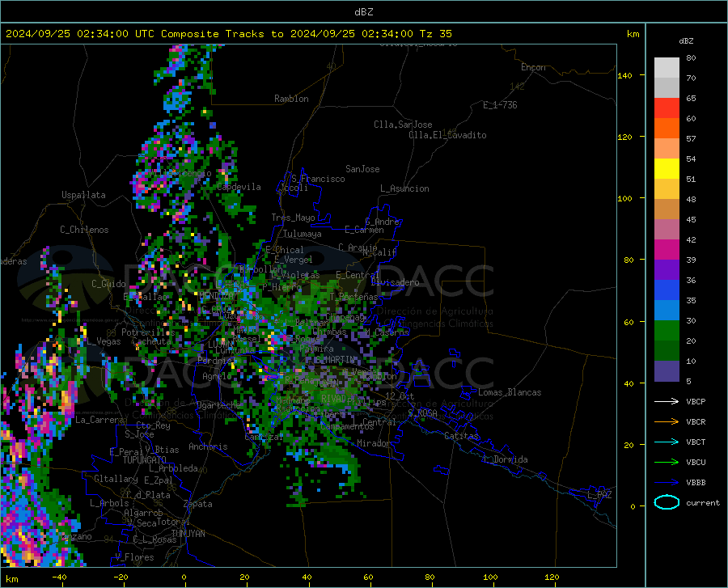Click the dBZ heading above color scale
This screenshot has height=588, width=728.
[x=686, y=40]
